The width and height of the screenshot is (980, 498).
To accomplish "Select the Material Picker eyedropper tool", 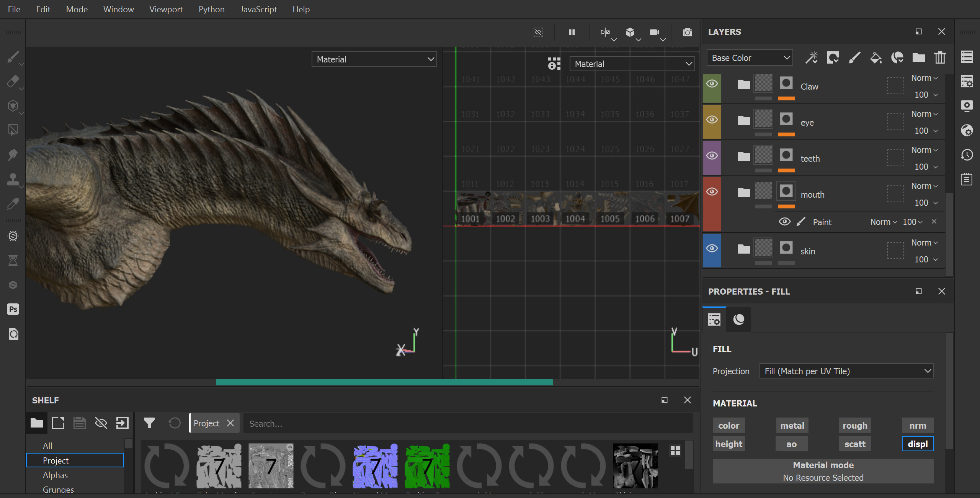I will click(x=13, y=204).
